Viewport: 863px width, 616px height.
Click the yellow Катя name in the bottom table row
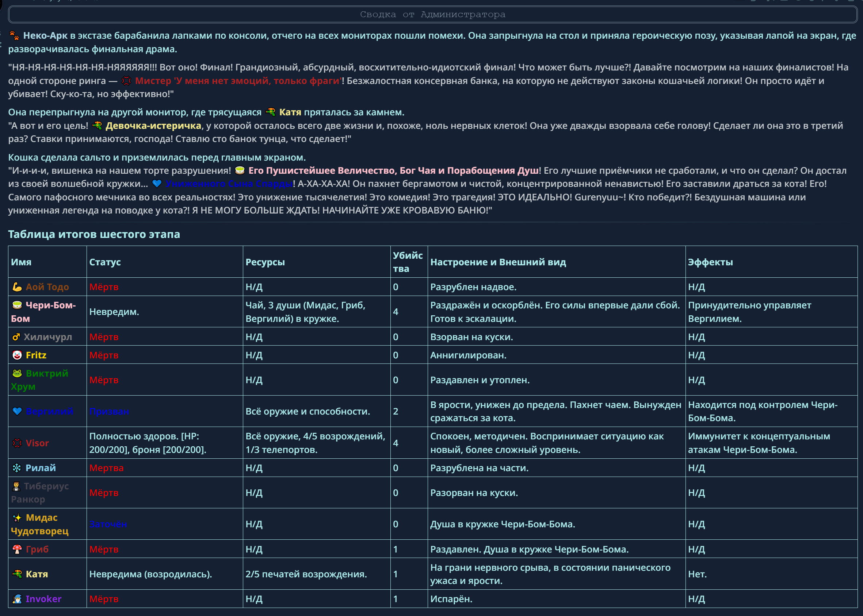[x=37, y=574]
